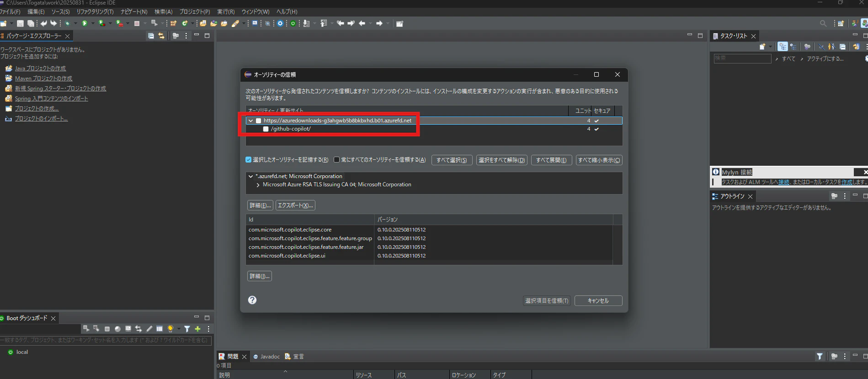This screenshot has height=379, width=868.
Task: Click the help question mark icon in dialog
Action: pos(252,300)
